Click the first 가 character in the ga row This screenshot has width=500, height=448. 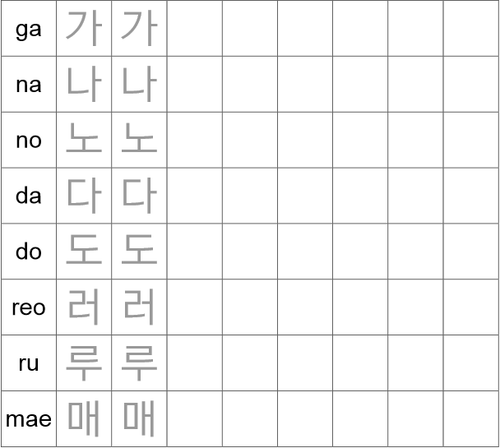[84, 28]
